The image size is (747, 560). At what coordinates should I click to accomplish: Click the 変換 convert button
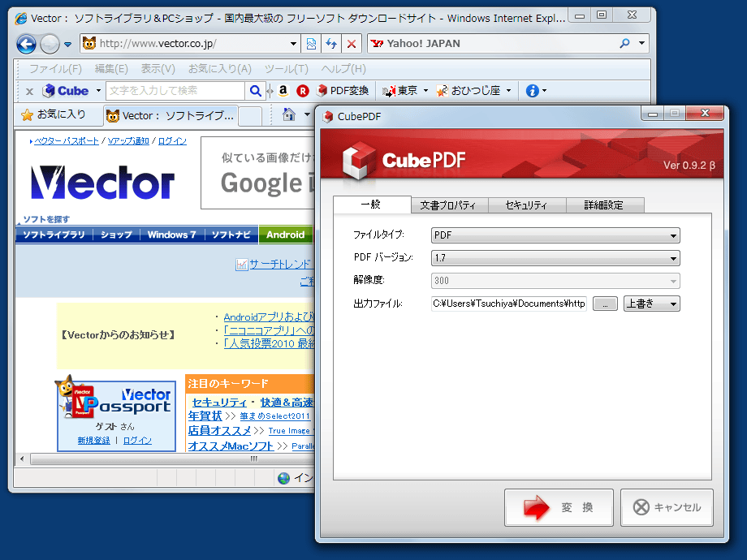click(559, 507)
